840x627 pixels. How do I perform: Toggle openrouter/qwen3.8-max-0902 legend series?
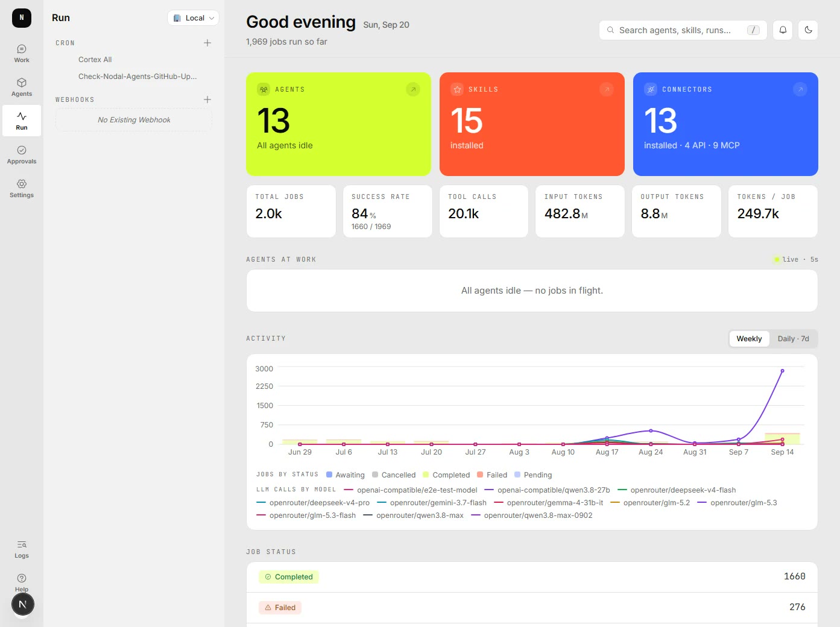tap(532, 515)
